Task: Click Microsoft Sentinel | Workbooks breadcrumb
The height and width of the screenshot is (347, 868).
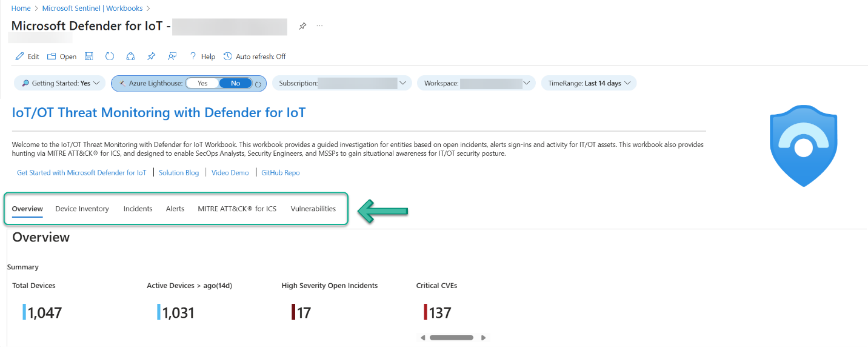Action: tap(92, 8)
